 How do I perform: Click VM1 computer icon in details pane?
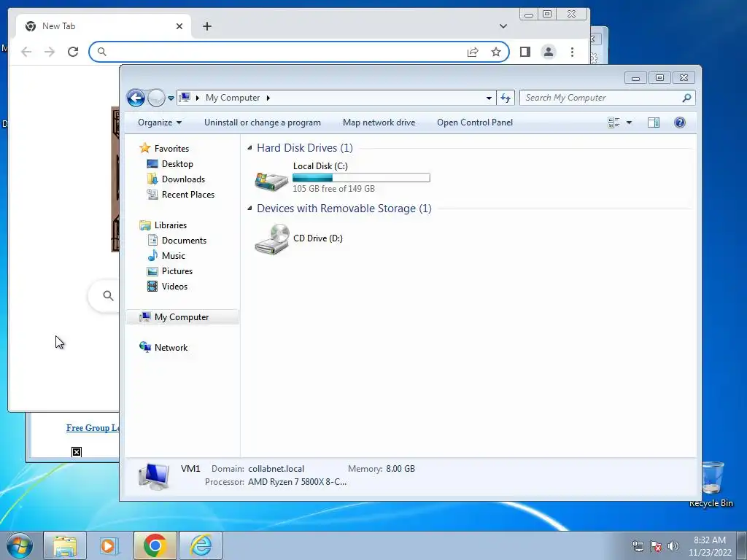coord(154,476)
